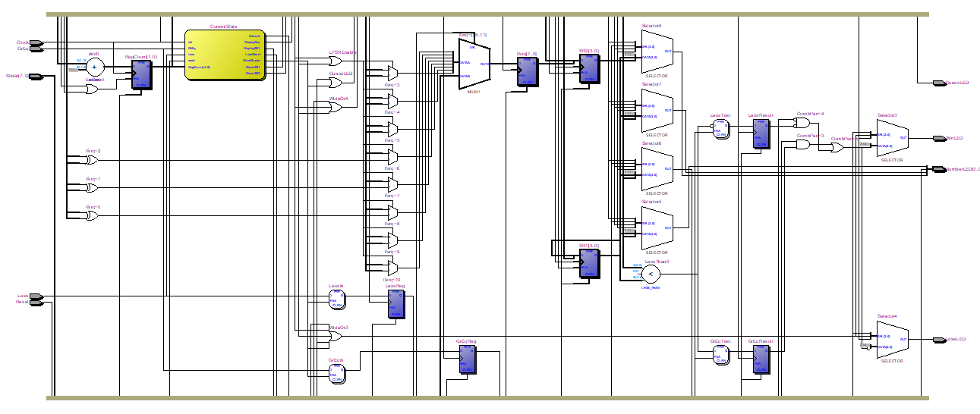The image size is (980, 414).
Task: Select the GrEq input pin
Action: 36,49
